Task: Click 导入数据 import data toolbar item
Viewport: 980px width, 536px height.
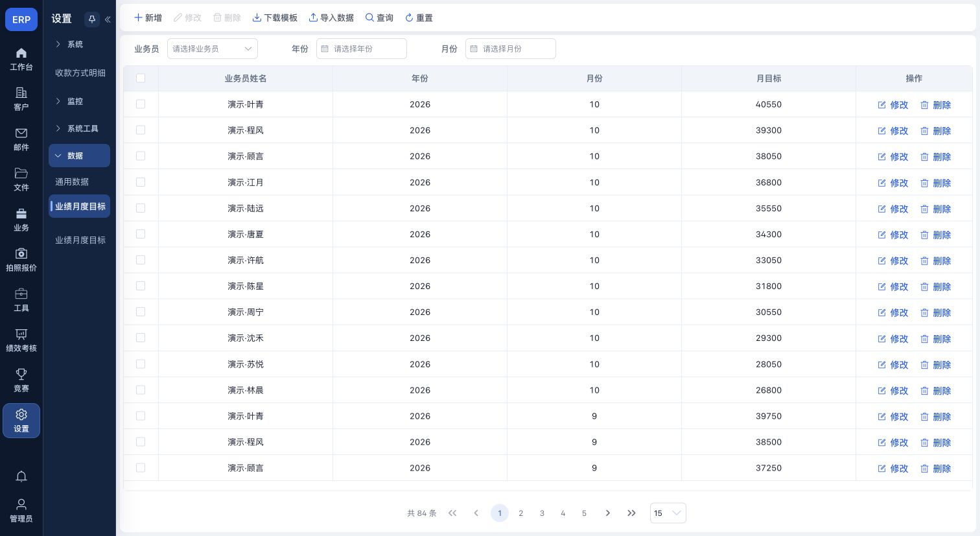Action: click(x=331, y=18)
